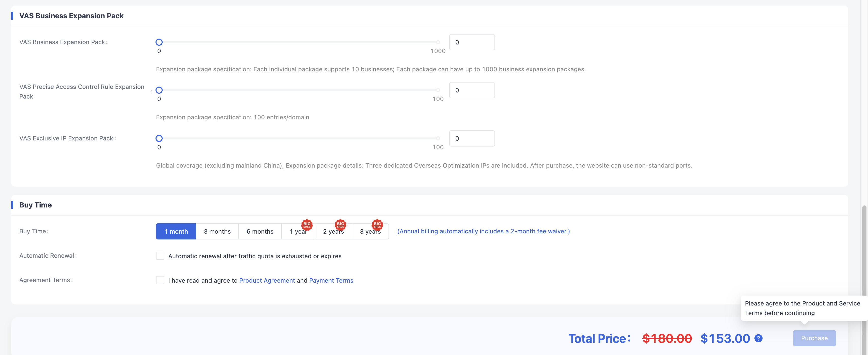Screen dimensions: 868x355
Task: Open the Payment Terms link
Action: (331, 281)
